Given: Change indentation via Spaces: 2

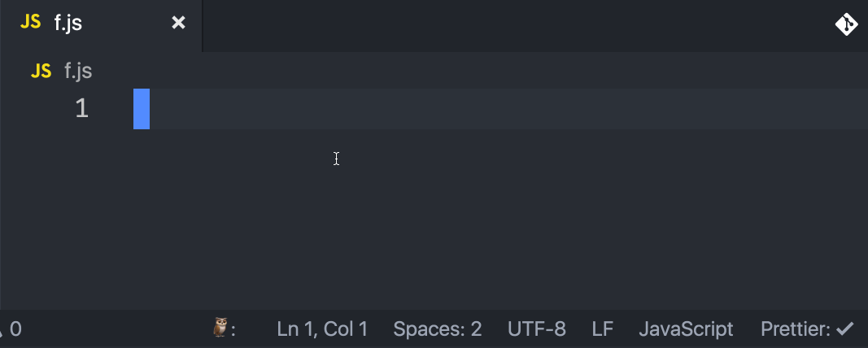Looking at the screenshot, I should 438,329.
